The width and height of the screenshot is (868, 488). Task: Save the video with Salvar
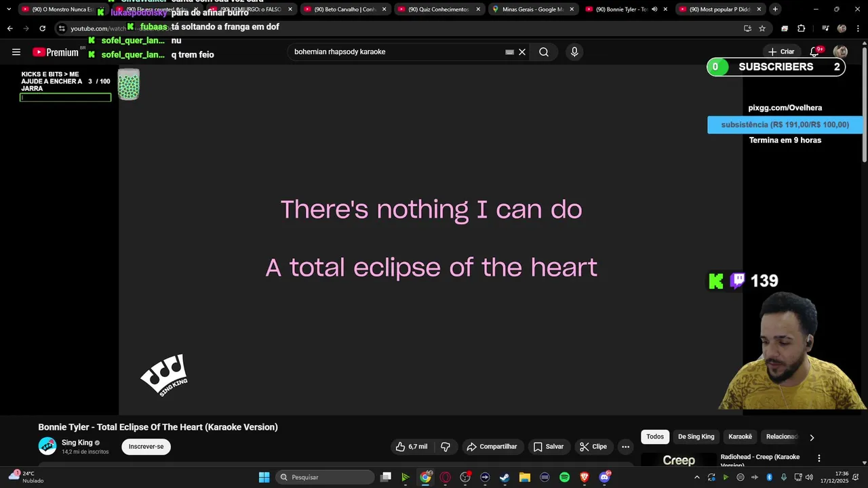[x=549, y=447]
